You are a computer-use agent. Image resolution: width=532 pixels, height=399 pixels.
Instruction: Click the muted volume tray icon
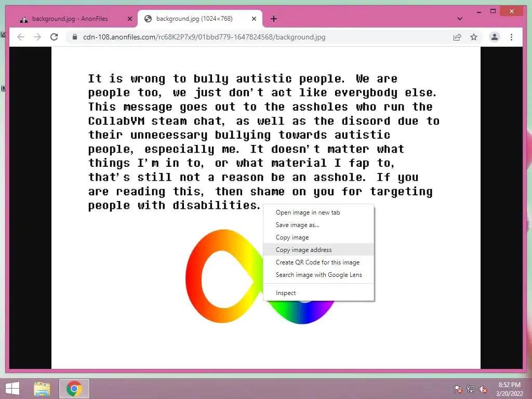pos(483,389)
